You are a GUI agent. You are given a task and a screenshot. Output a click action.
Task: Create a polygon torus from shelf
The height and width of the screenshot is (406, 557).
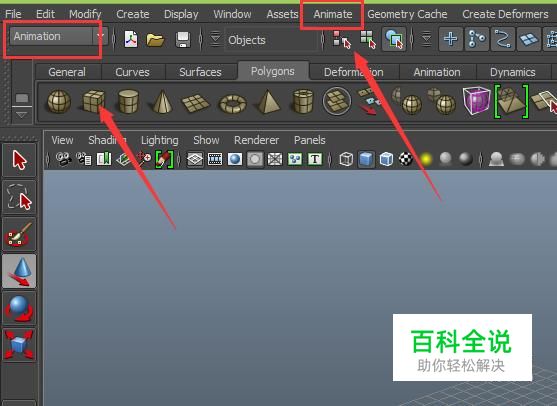coord(233,103)
